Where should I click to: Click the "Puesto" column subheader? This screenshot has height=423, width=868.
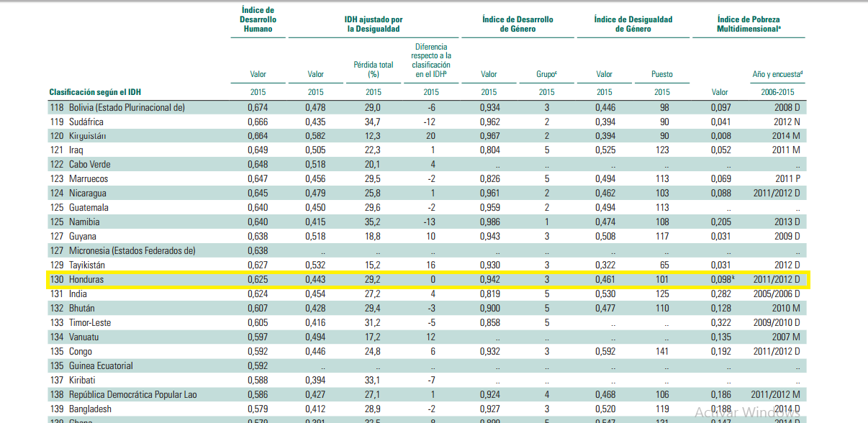pos(661,74)
